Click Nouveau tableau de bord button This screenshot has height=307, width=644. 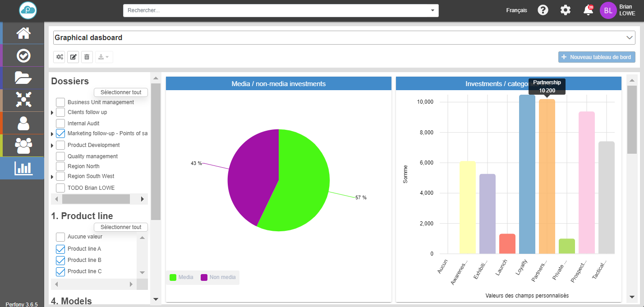597,57
